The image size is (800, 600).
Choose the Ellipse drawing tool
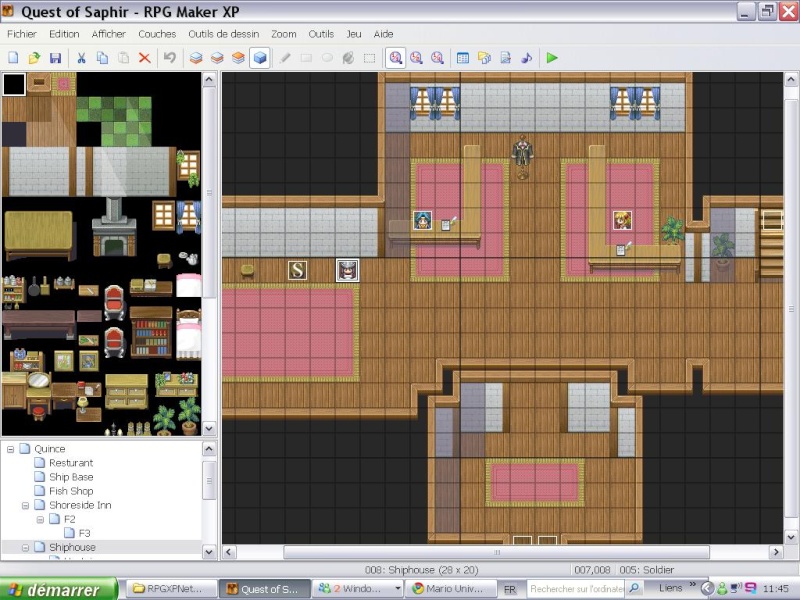pos(328,58)
